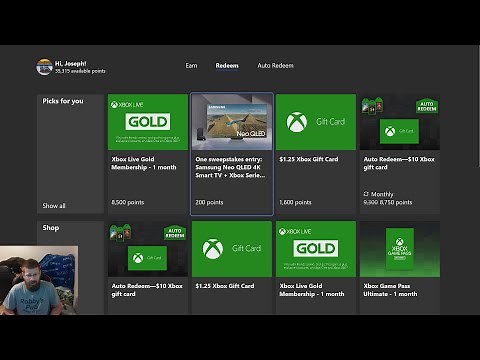
Task: Open Xbox Game Pass Ultimate image
Action: [x=400, y=249]
